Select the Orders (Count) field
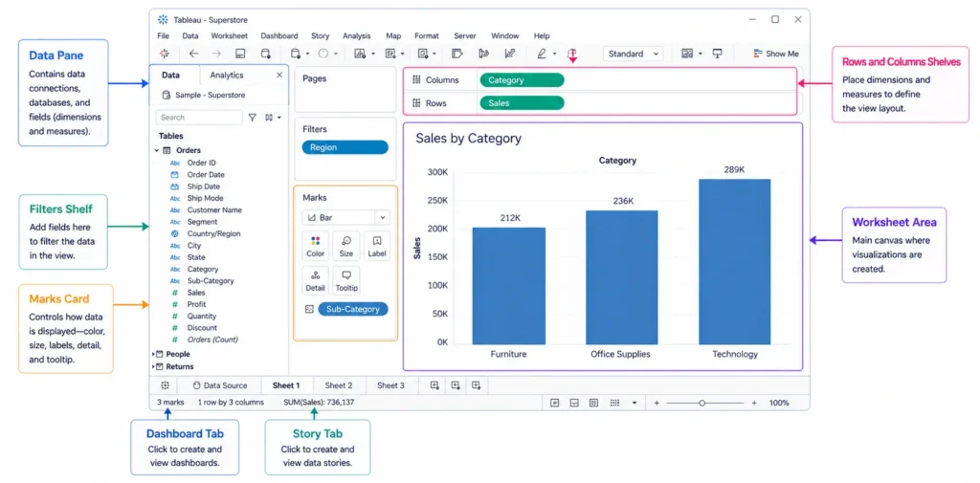 [212, 340]
